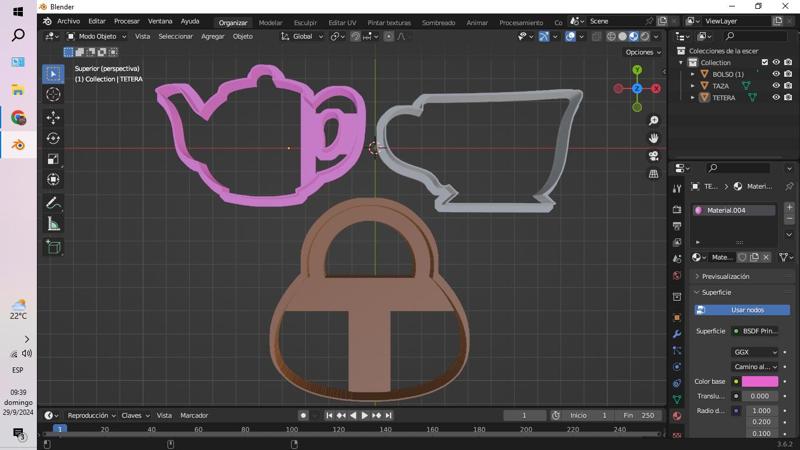Viewport: 800px width, 450px height.
Task: Open Opciones dropdown
Action: coord(643,52)
